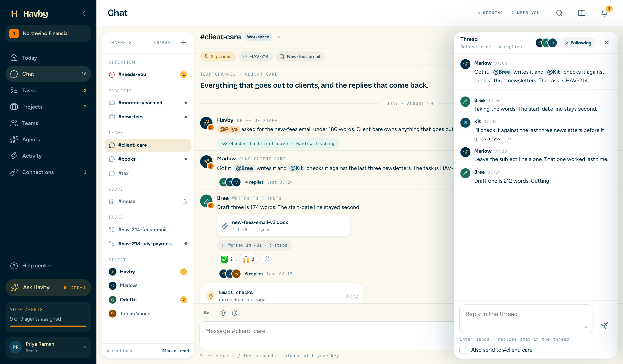Open Connections in the sidebar
The width and height of the screenshot is (623, 364).
point(48,172)
